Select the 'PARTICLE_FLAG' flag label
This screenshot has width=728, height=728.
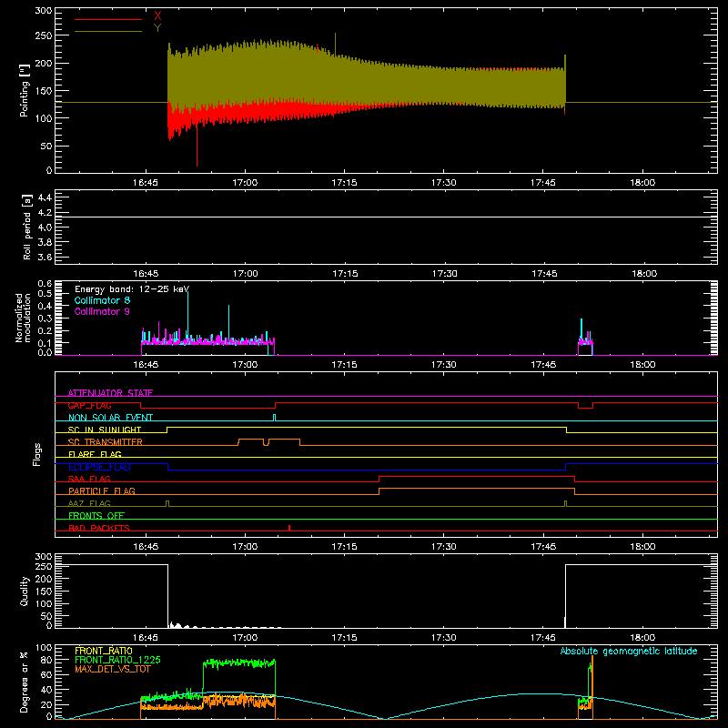point(102,490)
